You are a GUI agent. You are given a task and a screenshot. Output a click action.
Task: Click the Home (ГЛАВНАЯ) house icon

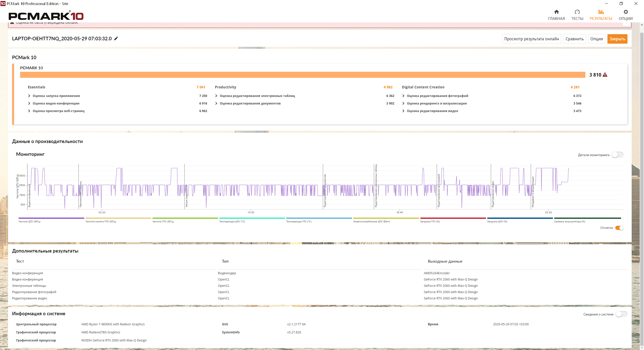[556, 12]
